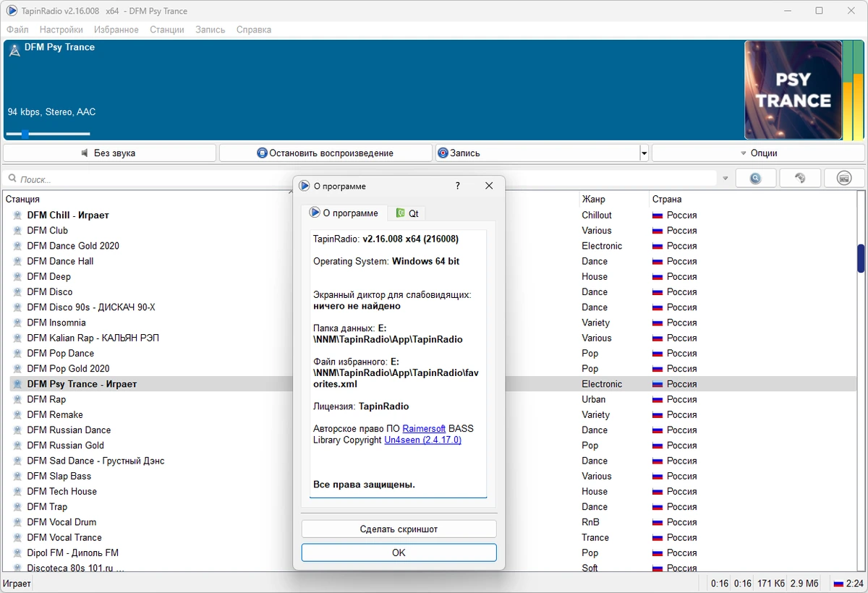Open the Справка menu
Viewport: 868px width, 593px height.
(x=254, y=30)
